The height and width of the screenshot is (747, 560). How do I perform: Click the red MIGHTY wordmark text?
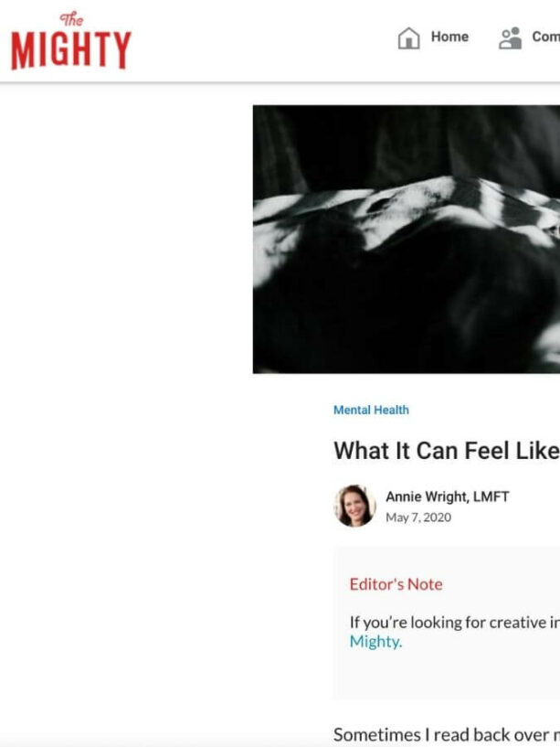[71, 50]
